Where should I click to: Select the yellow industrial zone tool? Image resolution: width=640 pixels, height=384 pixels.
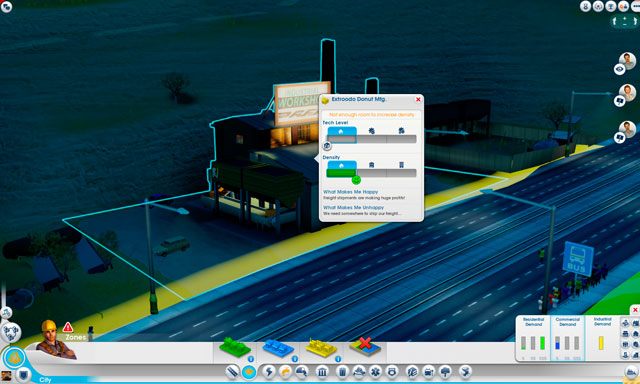click(x=321, y=348)
